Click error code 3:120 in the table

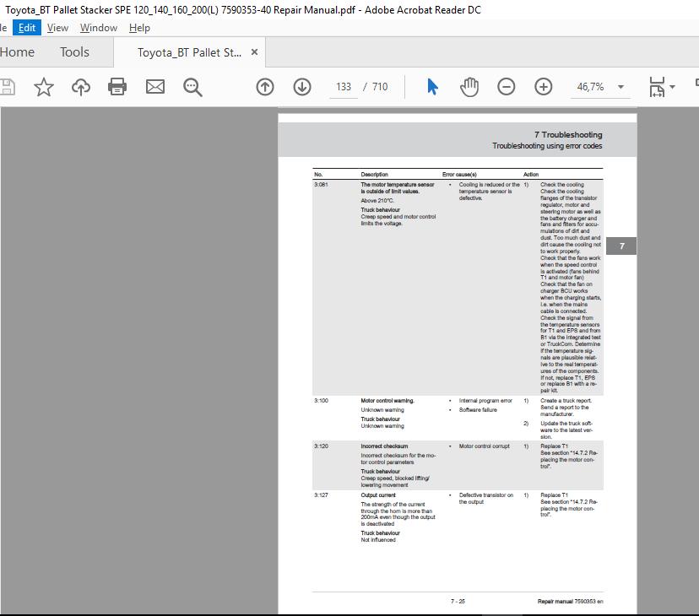click(321, 446)
